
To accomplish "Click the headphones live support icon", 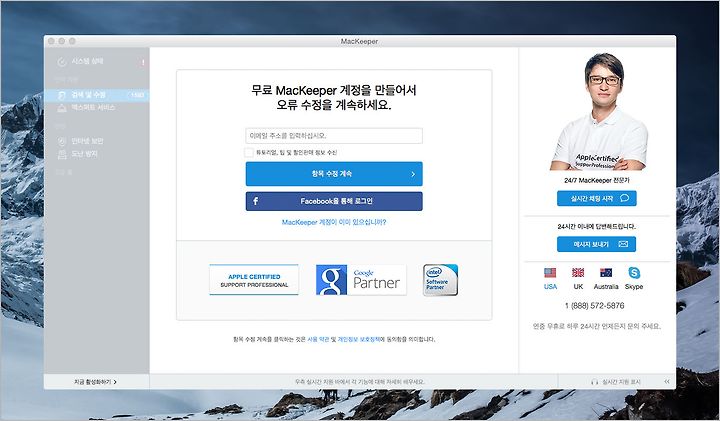I will 595,382.
